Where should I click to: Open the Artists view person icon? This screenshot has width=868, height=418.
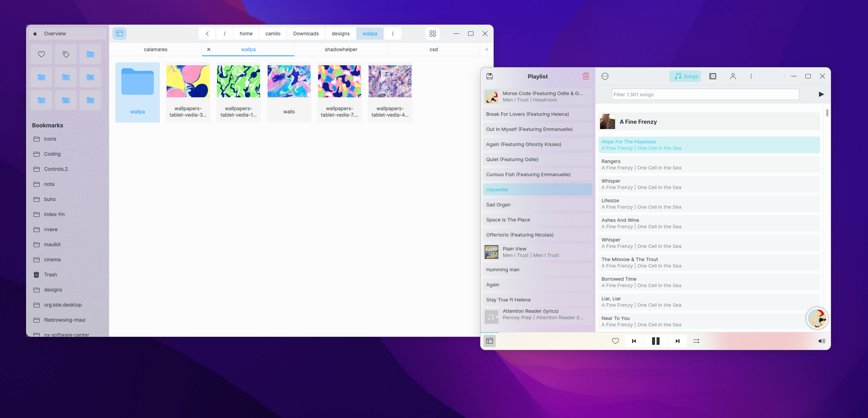(733, 76)
